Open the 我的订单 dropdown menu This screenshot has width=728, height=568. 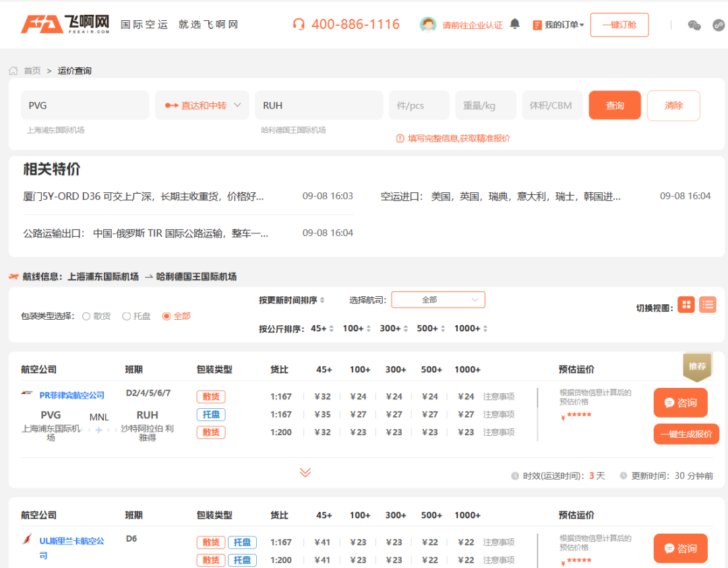click(564, 25)
